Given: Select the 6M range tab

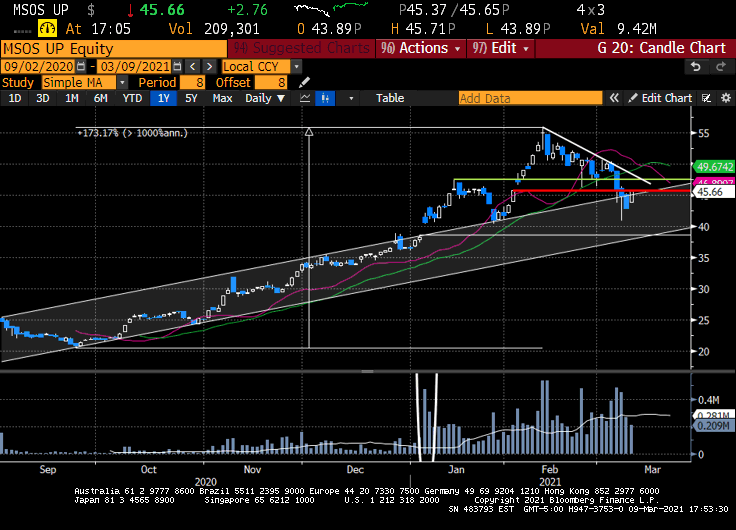Looking at the screenshot, I should 100,98.
